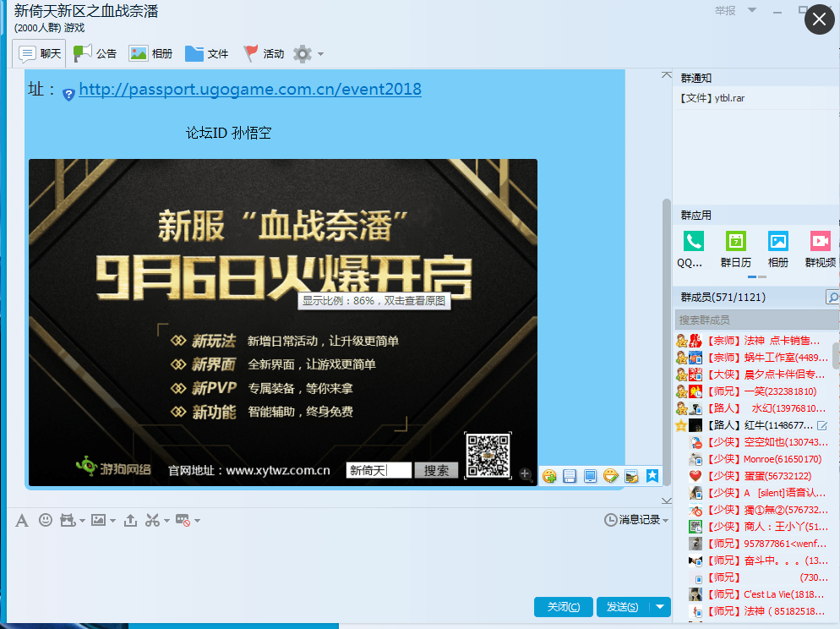Click the message blocking icon
The width and height of the screenshot is (840, 629).
(183, 520)
